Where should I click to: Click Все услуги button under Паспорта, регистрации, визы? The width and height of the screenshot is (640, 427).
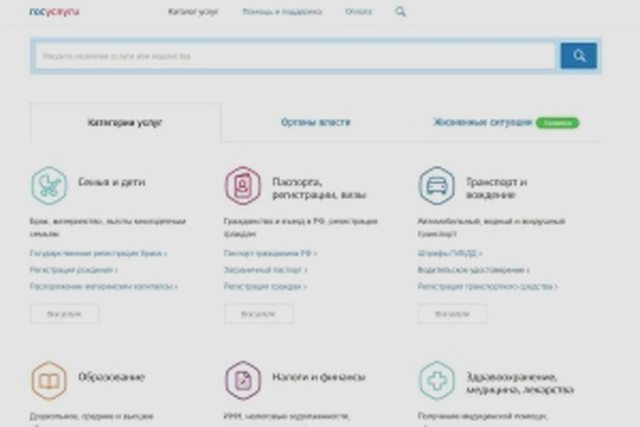[x=258, y=314]
